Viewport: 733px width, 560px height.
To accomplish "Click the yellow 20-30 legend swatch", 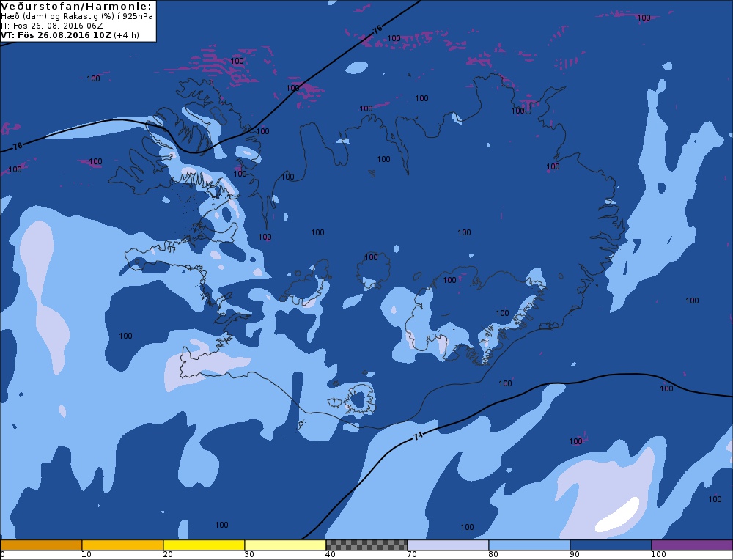I will click(x=204, y=545).
